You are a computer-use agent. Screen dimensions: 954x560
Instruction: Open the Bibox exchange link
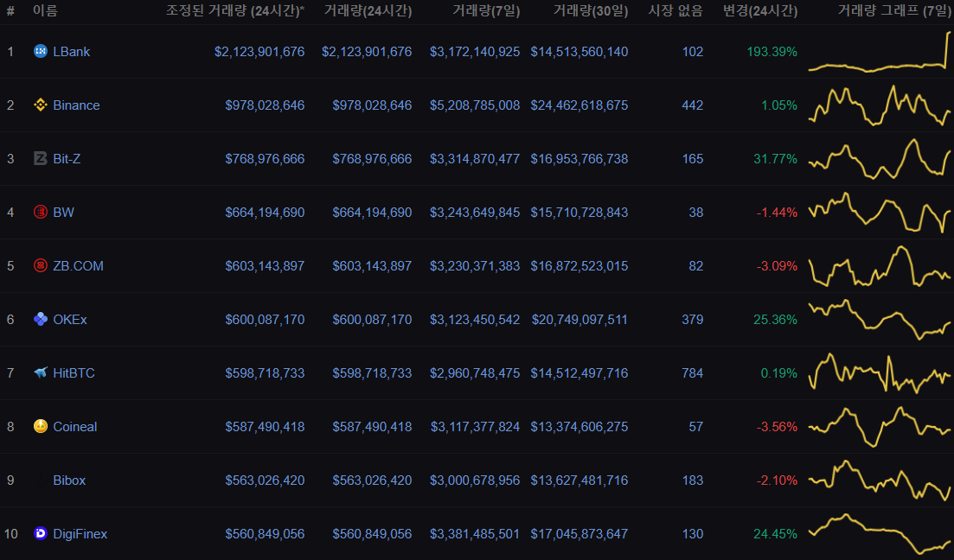pyautogui.click(x=69, y=480)
